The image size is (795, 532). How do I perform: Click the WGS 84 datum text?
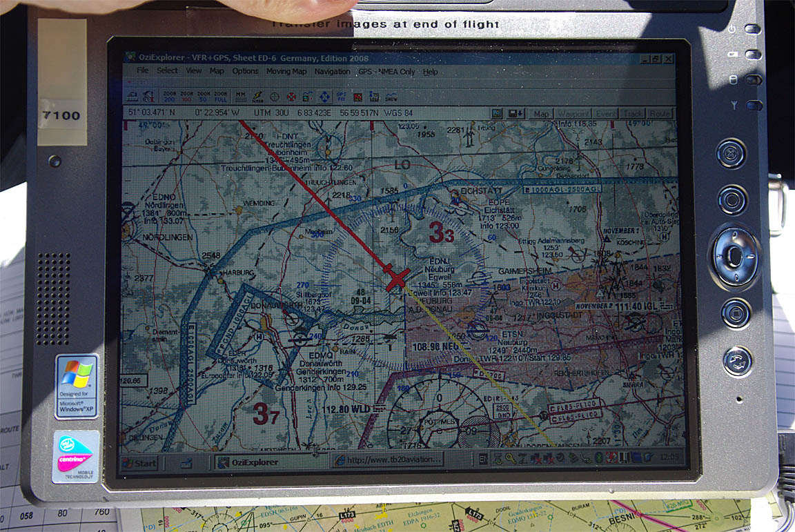coord(398,113)
